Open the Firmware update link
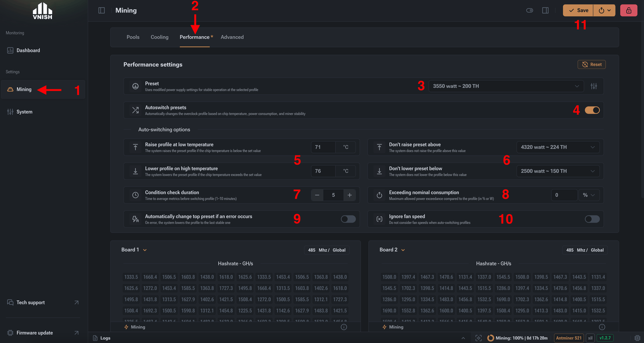This screenshot has height=343, width=644. pyautogui.click(x=43, y=333)
